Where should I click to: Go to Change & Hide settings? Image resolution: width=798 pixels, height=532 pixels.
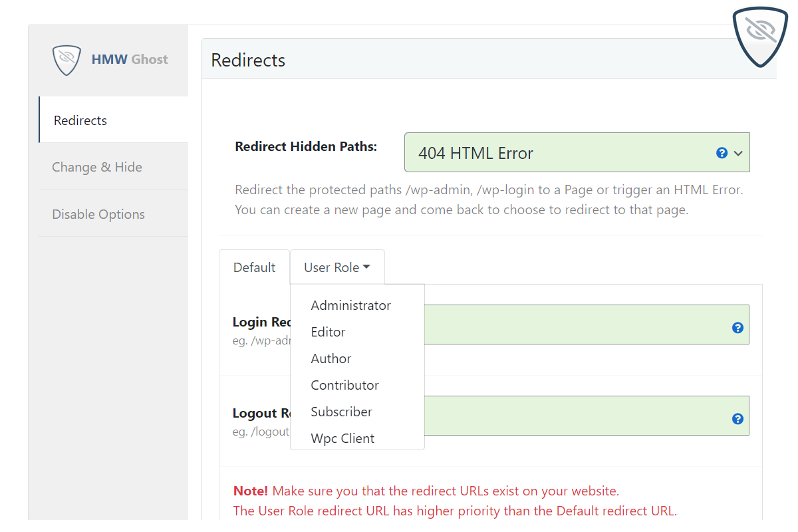[x=97, y=167]
